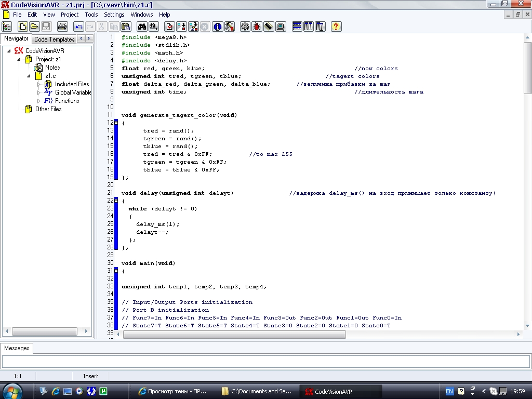Open the Tools menu
The height and width of the screenshot is (399, 532).
click(x=91, y=15)
